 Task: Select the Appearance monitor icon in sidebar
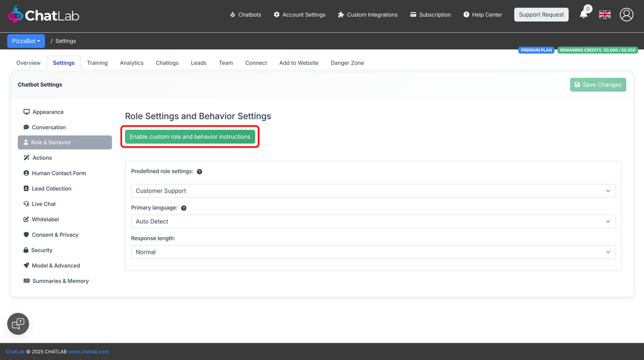tap(26, 111)
